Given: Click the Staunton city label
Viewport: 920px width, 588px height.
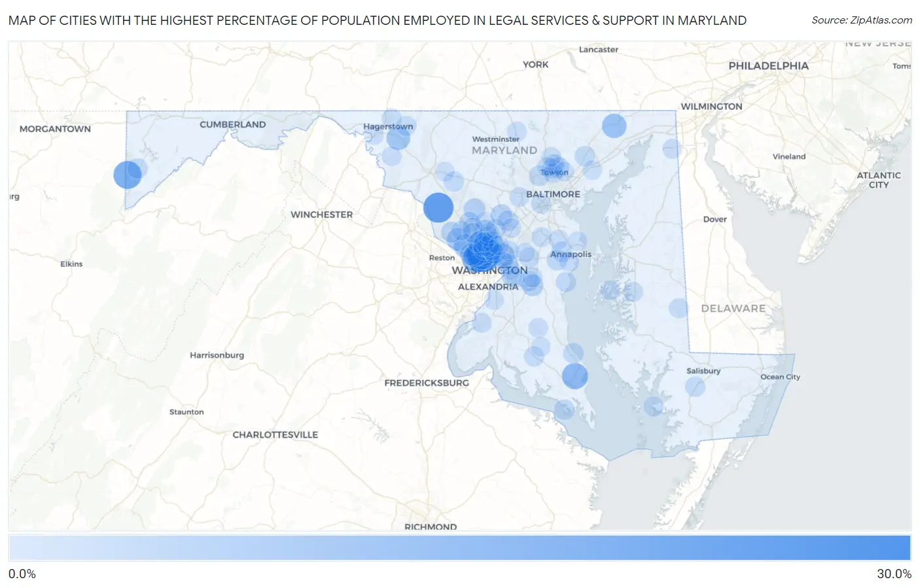Looking at the screenshot, I should point(186,412).
